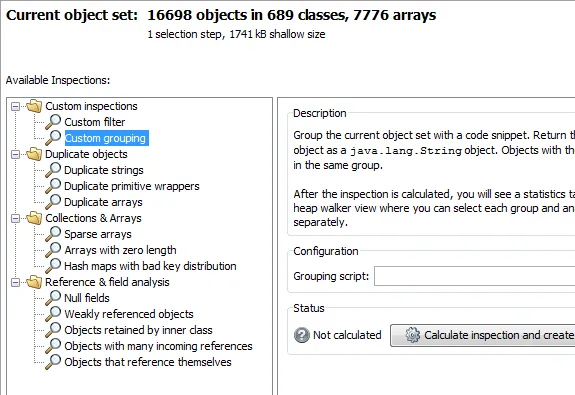Viewport: 575px width, 395px height.
Task: Collapse the Reference & field analysis node
Action: pos(15,282)
